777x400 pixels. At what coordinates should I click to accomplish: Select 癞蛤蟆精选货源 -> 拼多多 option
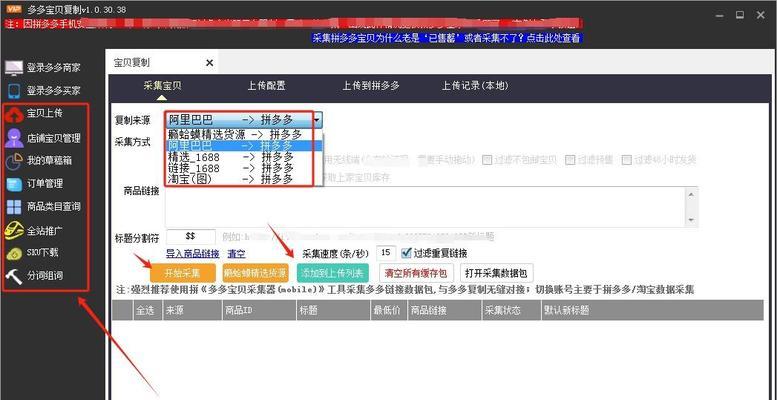click(244, 134)
